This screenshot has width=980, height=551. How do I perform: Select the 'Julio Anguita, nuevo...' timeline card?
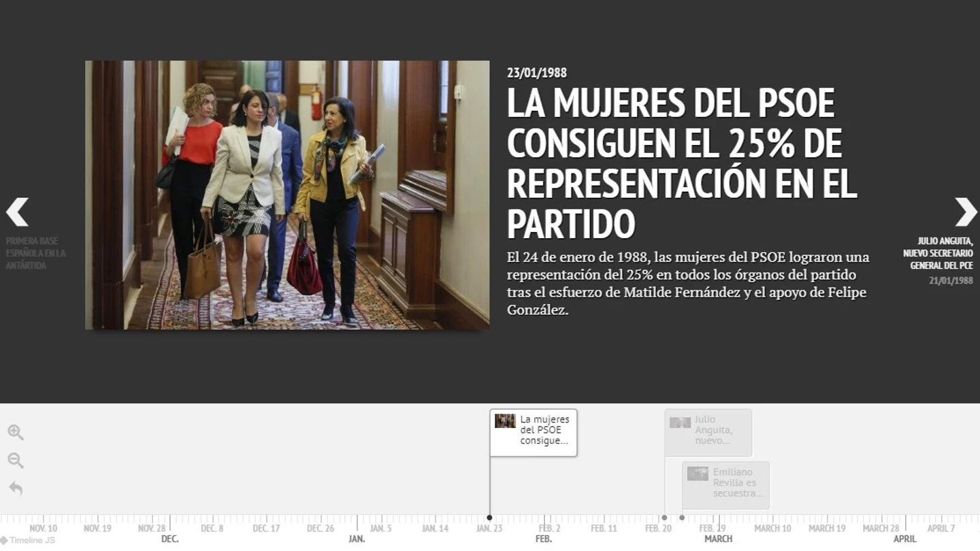pyautogui.click(x=708, y=433)
